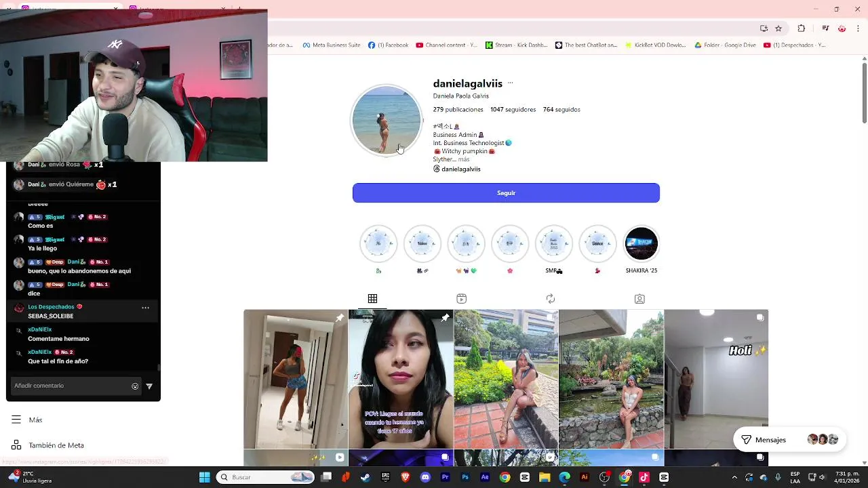Click the blue Seguir button
The image size is (868, 488).
pyautogui.click(x=506, y=193)
